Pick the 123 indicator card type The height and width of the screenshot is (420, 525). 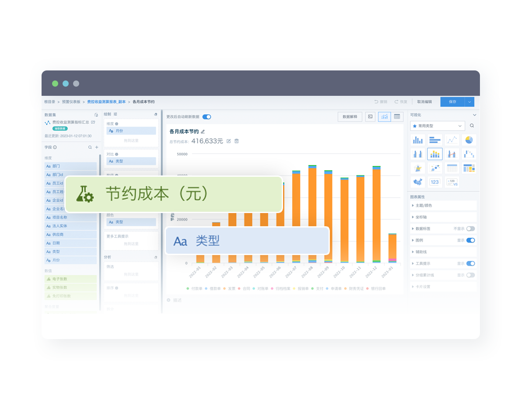point(435,182)
